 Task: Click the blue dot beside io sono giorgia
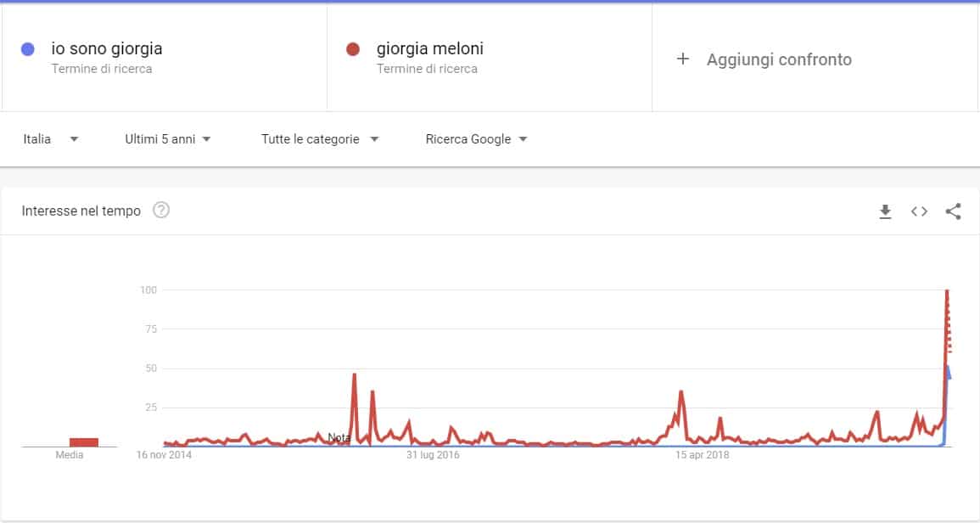pyautogui.click(x=28, y=50)
